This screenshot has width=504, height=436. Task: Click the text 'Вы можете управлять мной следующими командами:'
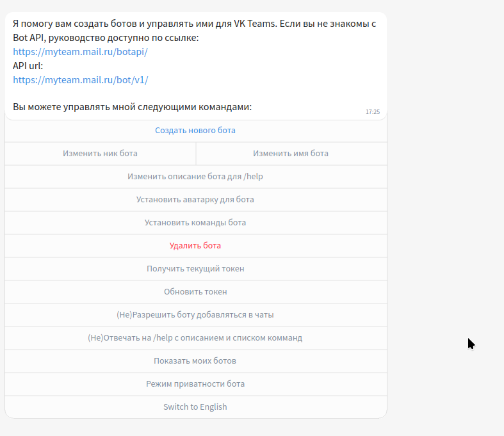coord(132,107)
